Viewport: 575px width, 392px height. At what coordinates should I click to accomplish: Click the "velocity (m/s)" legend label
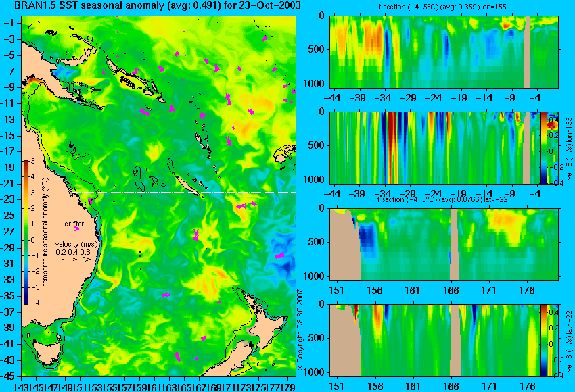pyautogui.click(x=76, y=244)
